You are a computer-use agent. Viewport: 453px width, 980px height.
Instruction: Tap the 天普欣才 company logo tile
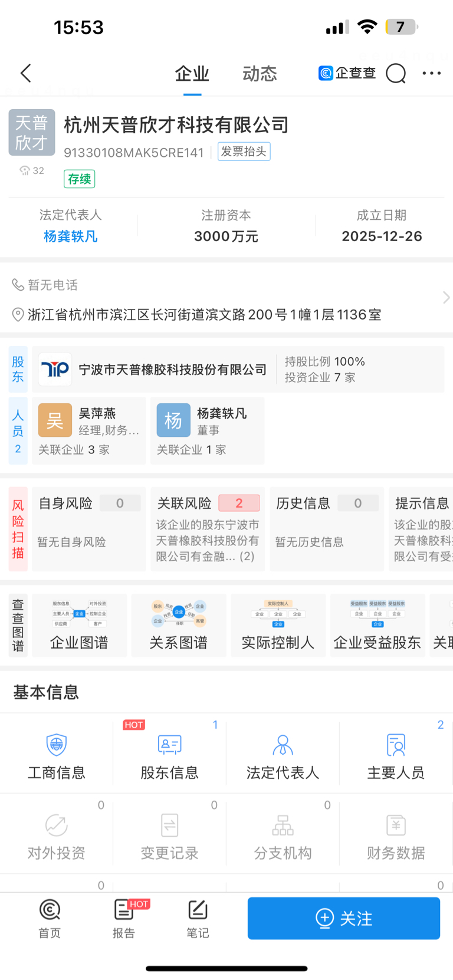[x=32, y=133]
